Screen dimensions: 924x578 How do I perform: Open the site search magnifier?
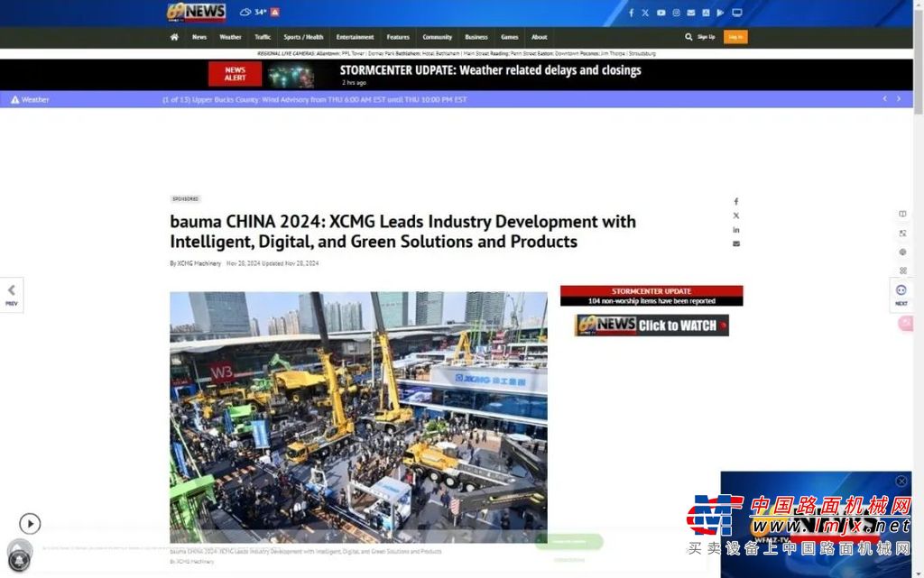point(688,37)
